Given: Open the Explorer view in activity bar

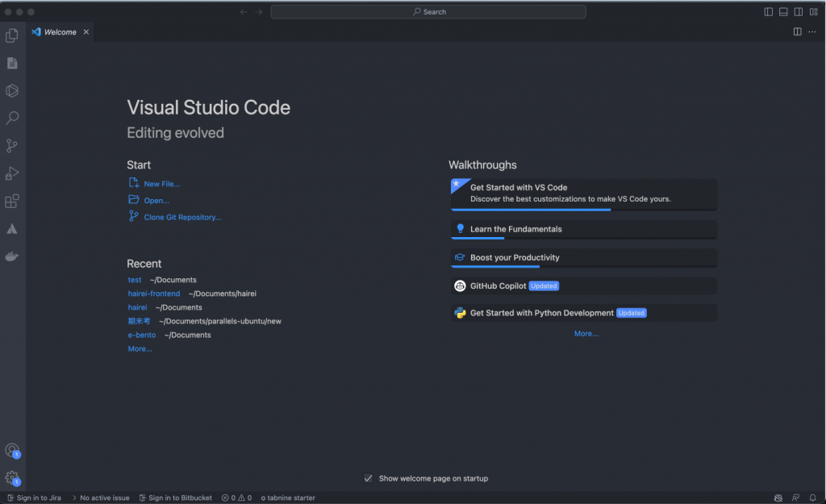Looking at the screenshot, I should click(x=12, y=35).
